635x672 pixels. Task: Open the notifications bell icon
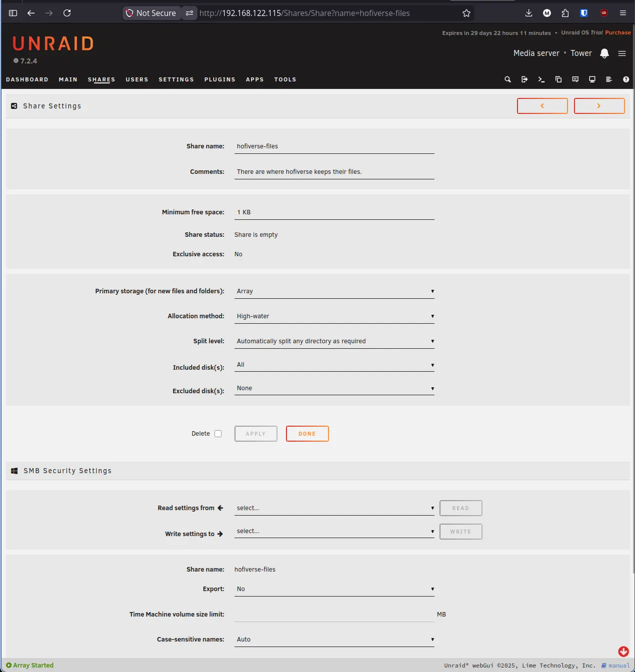point(604,53)
